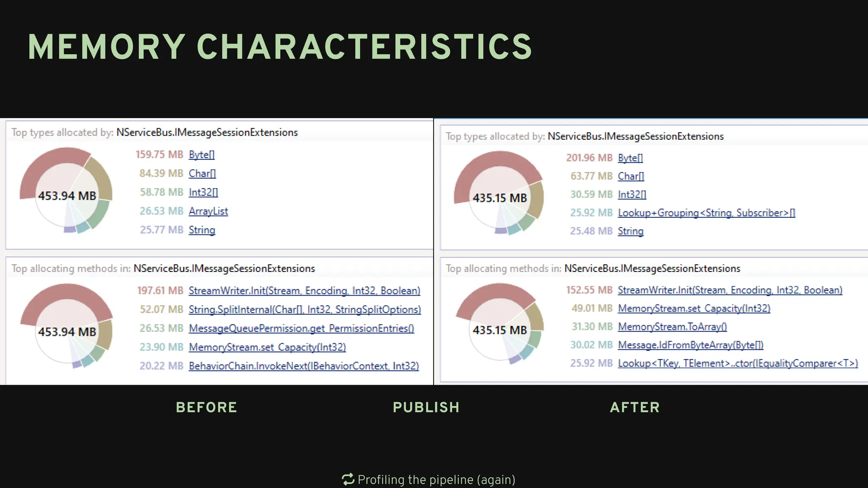Viewport: 868px width, 488px height.
Task: Open the Lookup<TKey, TElement>..ctor link
Action: point(738,363)
